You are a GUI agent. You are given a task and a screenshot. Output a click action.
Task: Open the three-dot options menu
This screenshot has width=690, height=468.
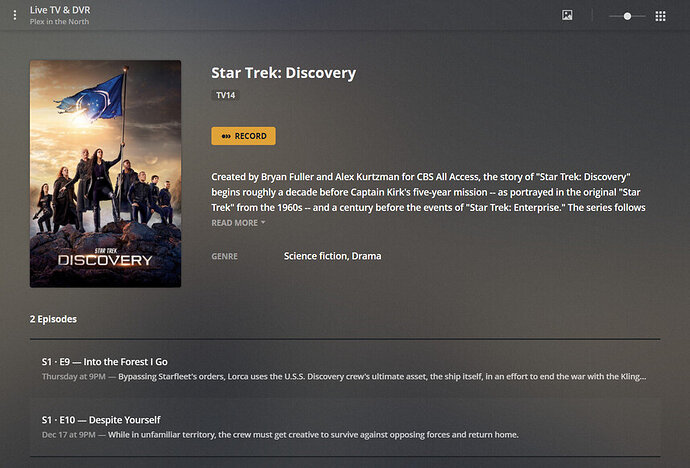point(15,15)
